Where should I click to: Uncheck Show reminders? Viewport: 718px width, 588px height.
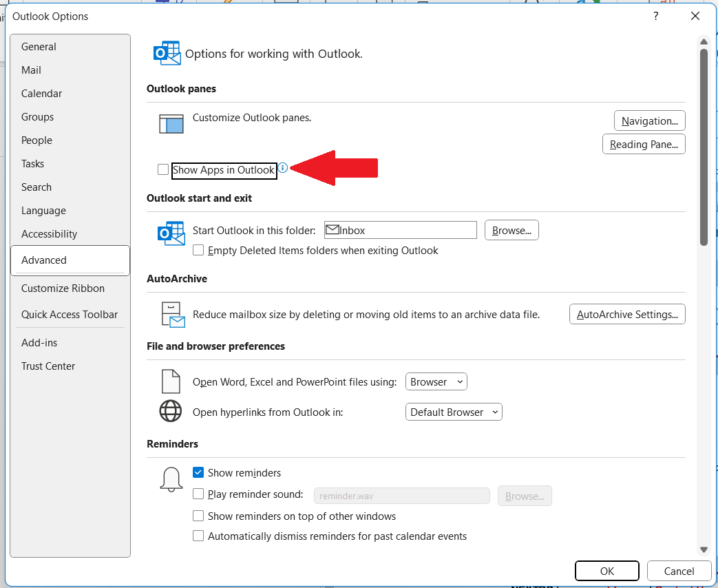coord(198,472)
